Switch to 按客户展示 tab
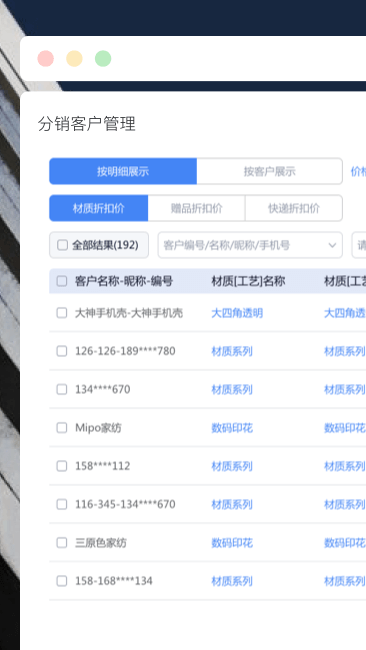Viewport: 366px width, 650px height. click(x=269, y=171)
